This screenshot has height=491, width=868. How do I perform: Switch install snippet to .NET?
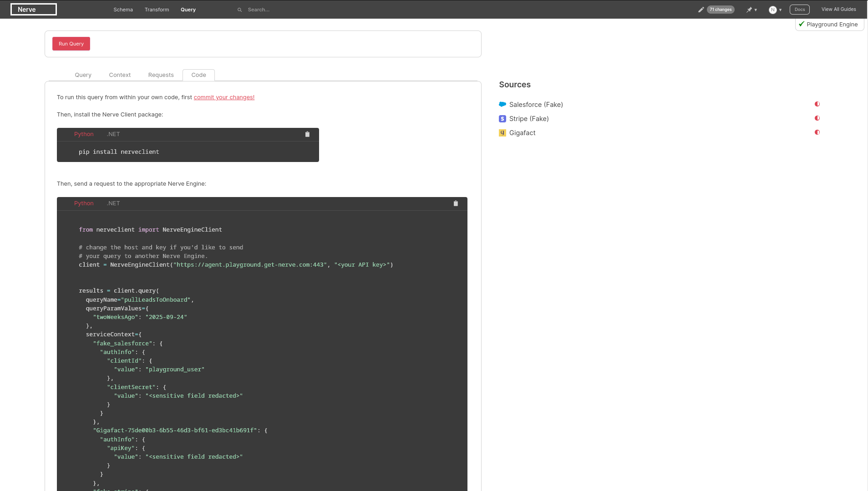click(113, 134)
